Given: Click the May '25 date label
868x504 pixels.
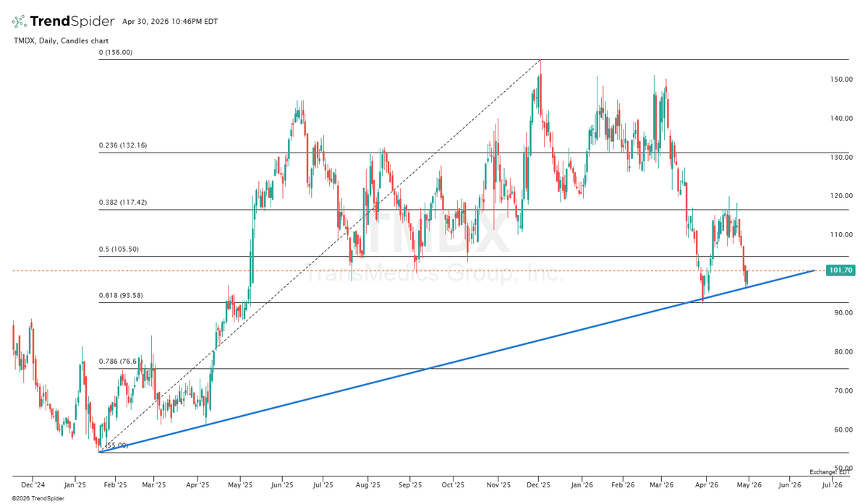Looking at the screenshot, I should (239, 486).
